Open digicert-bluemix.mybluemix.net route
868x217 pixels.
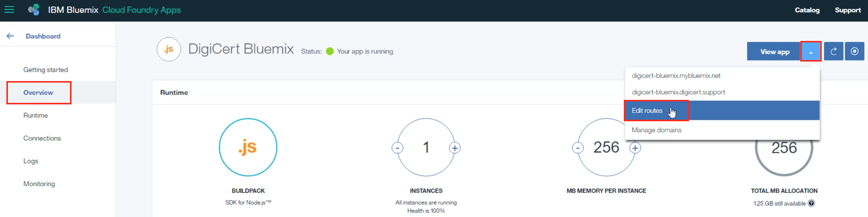pyautogui.click(x=676, y=75)
